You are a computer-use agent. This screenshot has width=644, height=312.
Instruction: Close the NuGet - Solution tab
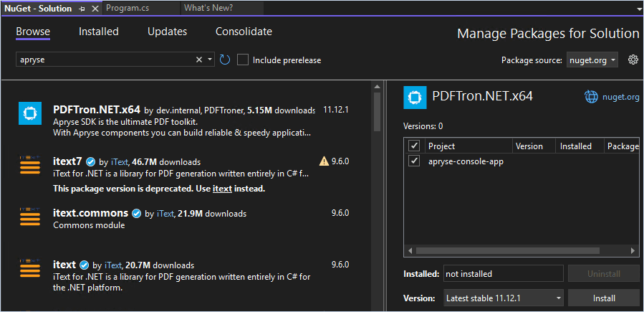pos(95,9)
